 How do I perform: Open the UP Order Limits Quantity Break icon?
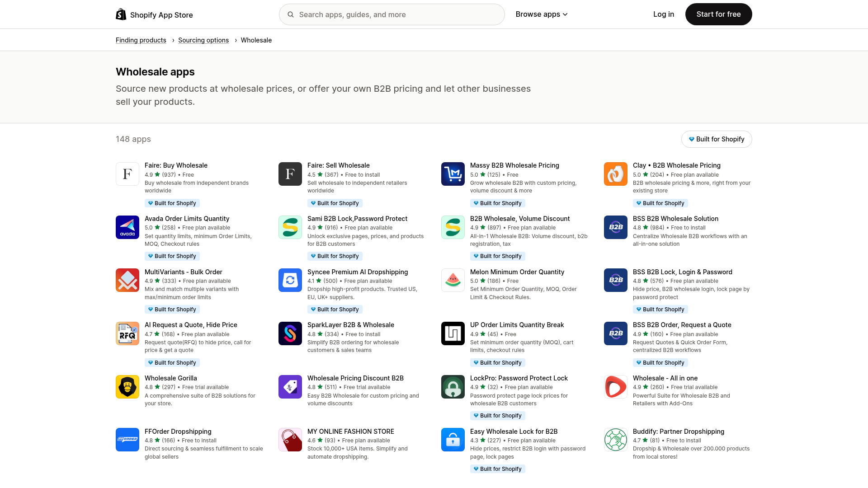(453, 333)
